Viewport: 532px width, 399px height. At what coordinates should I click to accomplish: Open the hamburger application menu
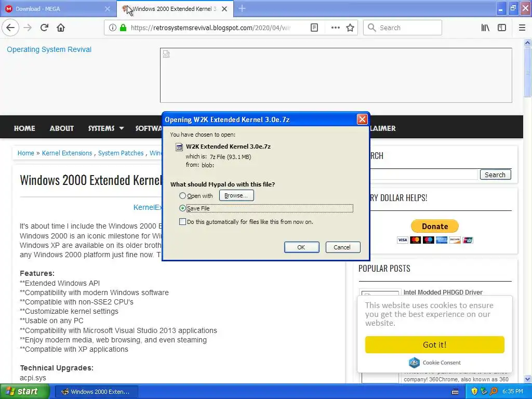pyautogui.click(x=522, y=28)
